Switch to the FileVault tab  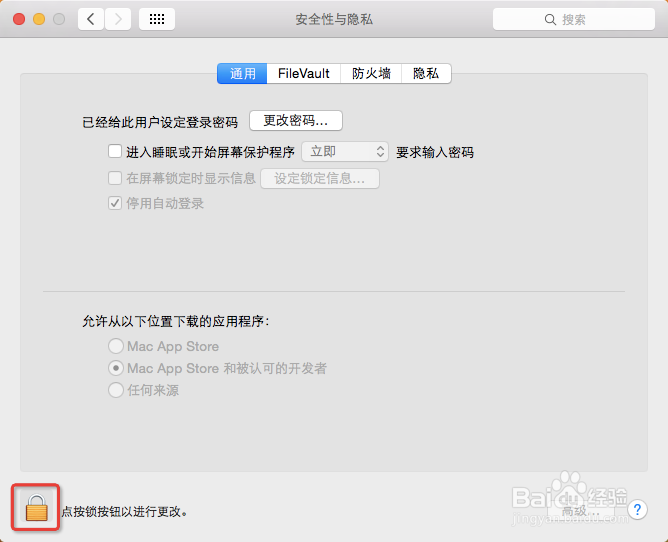click(x=303, y=74)
